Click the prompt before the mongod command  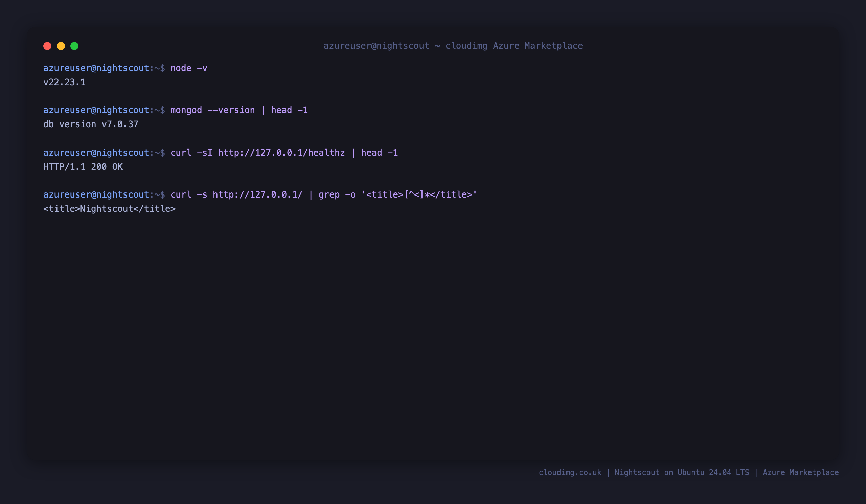pos(104,110)
